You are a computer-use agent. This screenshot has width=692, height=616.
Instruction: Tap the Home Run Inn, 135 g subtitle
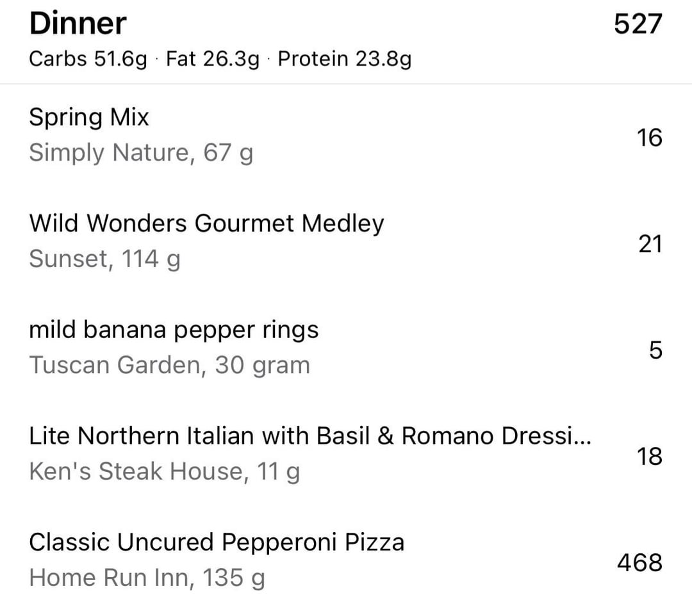point(147,578)
